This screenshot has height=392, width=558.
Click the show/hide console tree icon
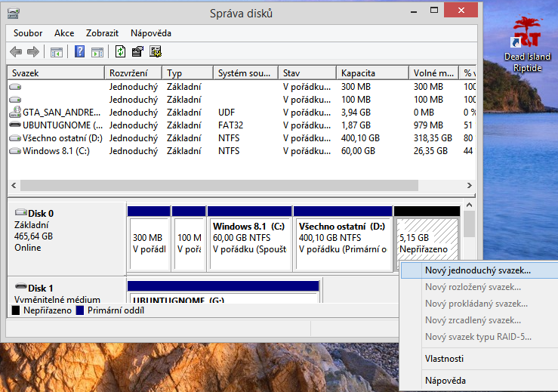click(56, 52)
